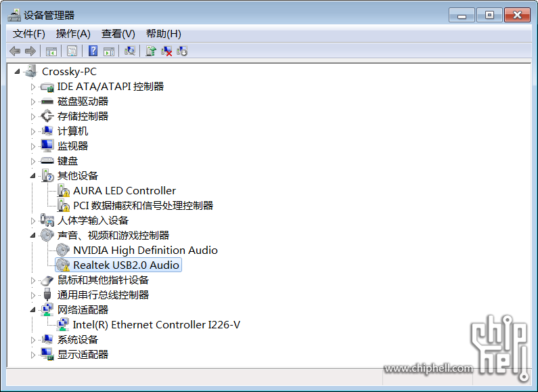
Task: Click the 设备管理器 title bar icon
Action: coord(14,15)
